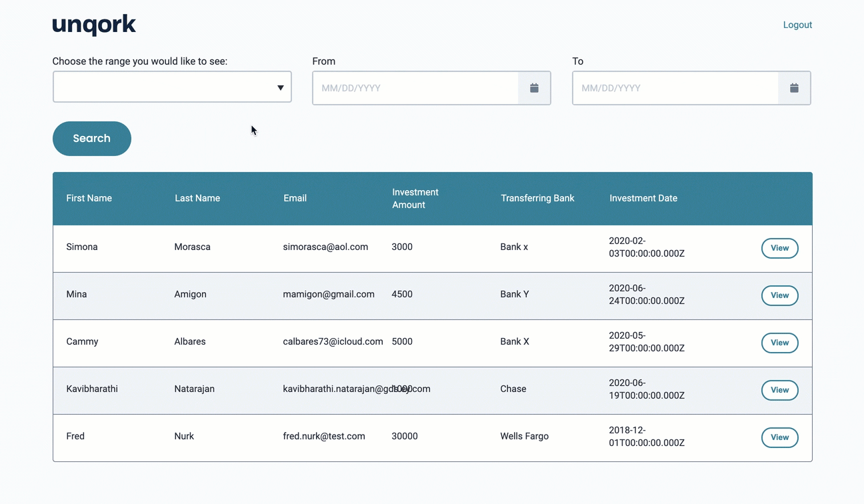Open the To date calendar icon
The height and width of the screenshot is (504, 864).
794,88
